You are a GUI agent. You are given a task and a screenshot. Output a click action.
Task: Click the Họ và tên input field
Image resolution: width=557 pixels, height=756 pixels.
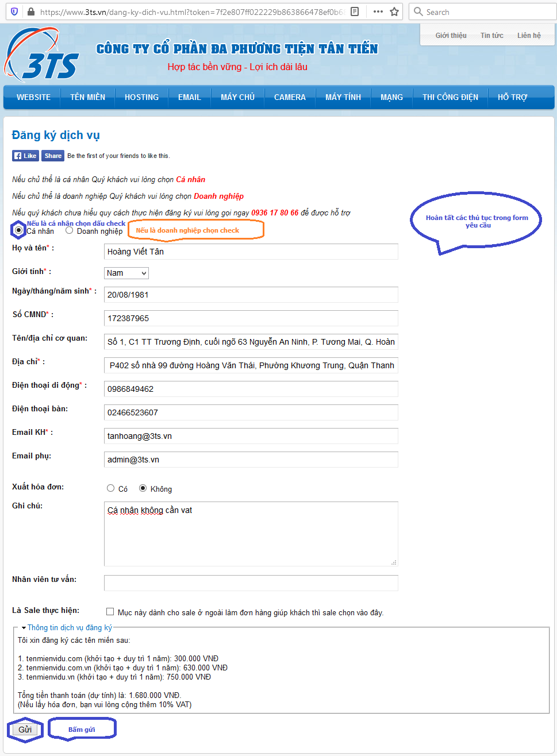(x=251, y=252)
